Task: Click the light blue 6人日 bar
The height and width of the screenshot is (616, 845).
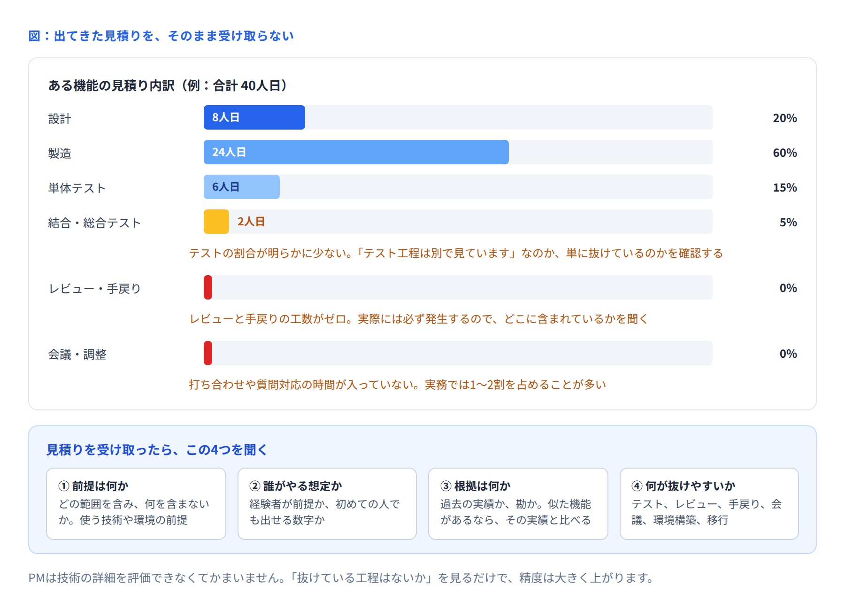Action: 241,187
